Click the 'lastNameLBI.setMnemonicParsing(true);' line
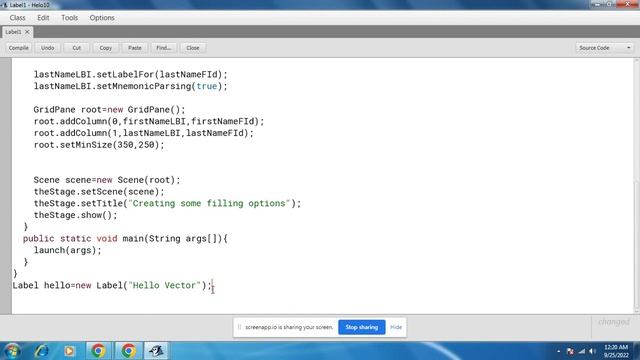Viewport: 640px width, 360px height. coord(131,86)
